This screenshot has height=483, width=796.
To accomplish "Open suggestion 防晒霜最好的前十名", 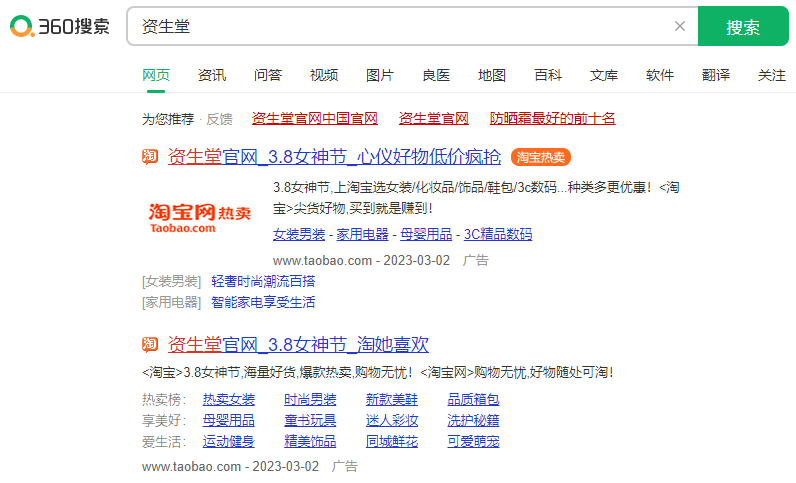I will (x=552, y=118).
